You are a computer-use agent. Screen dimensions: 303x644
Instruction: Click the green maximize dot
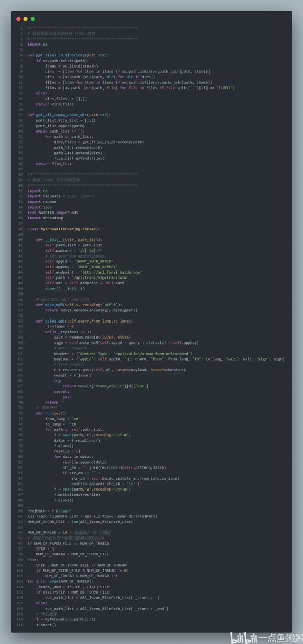(32, 19)
